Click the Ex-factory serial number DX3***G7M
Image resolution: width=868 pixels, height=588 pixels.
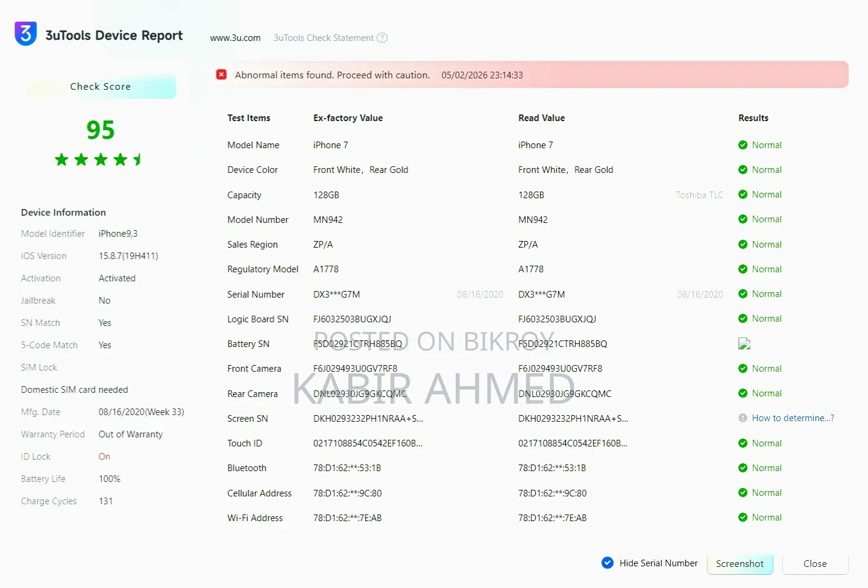[x=336, y=295]
